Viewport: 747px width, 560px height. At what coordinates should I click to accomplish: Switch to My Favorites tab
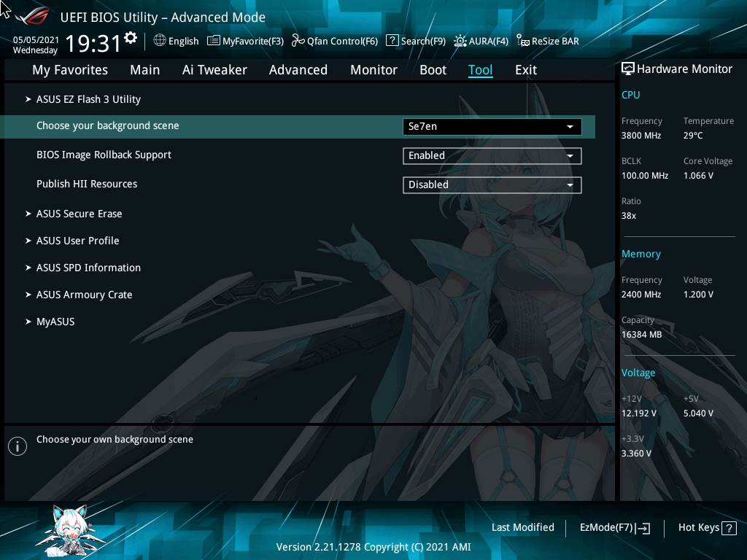tap(70, 70)
